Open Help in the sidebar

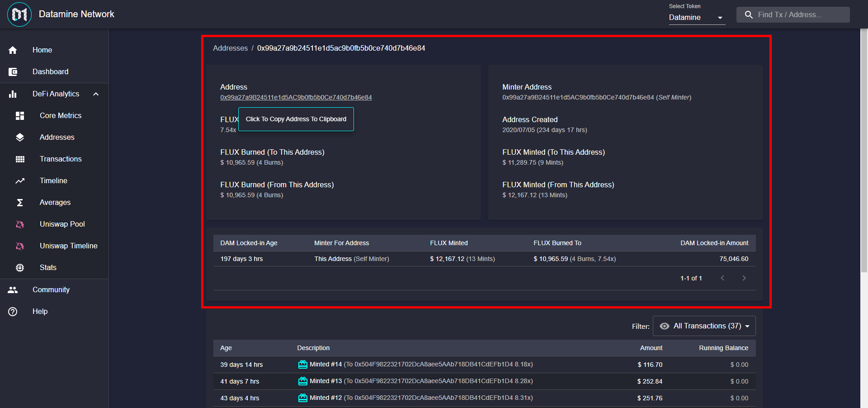54,312
